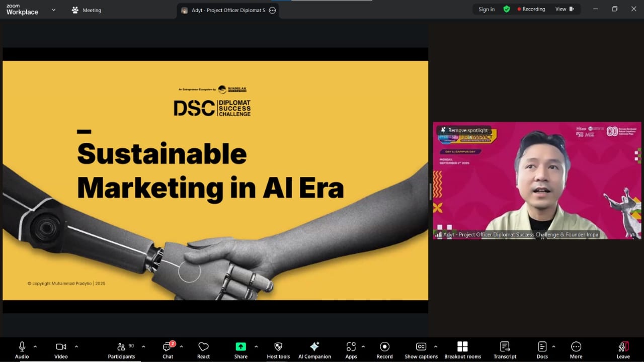Click Remove spotlight on speaker video

(464, 130)
